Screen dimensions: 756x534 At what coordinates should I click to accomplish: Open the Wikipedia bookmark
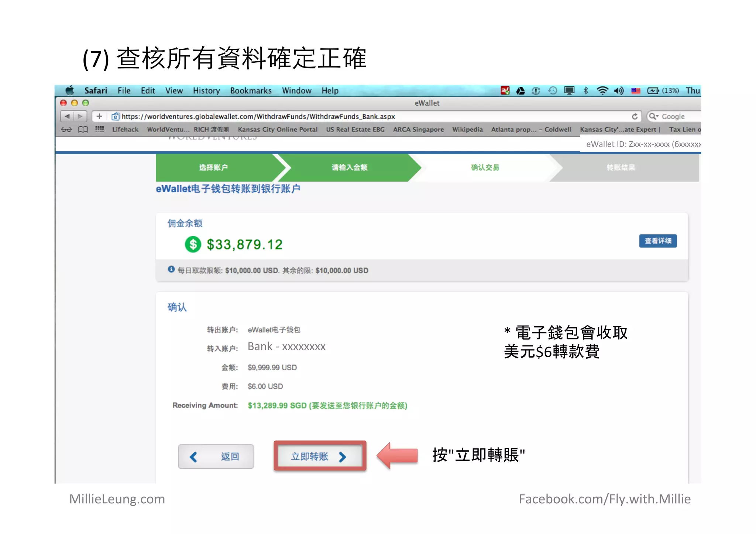coord(467,130)
